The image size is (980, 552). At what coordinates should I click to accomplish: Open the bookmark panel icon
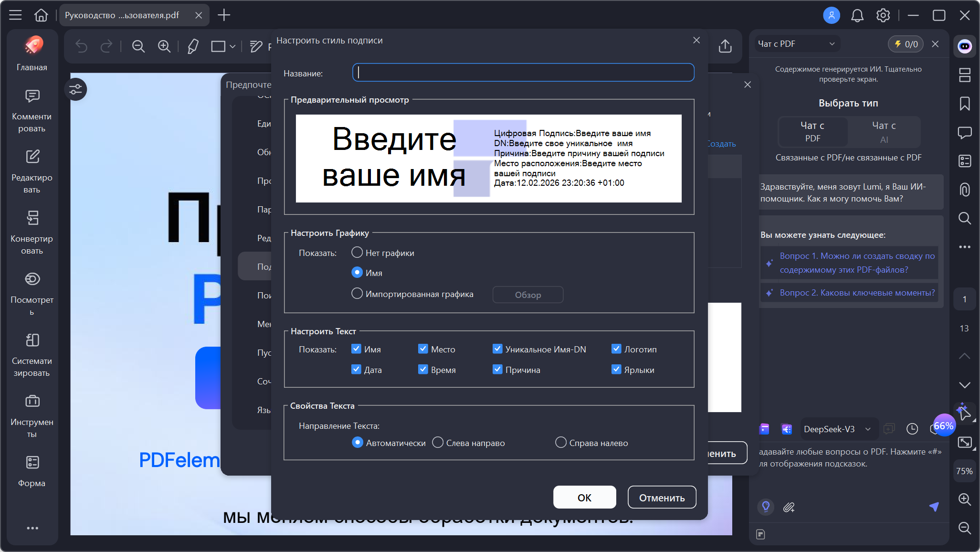(965, 104)
